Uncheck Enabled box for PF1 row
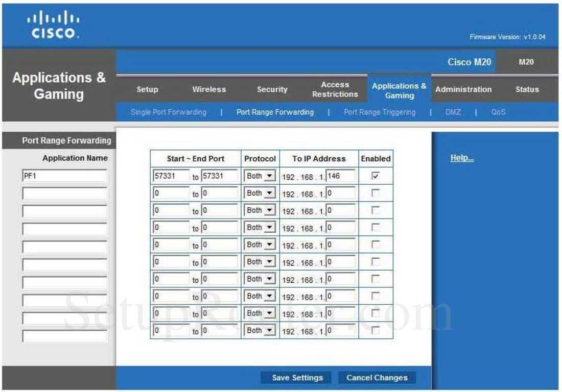Image resolution: width=562 pixels, height=392 pixels. point(376,176)
